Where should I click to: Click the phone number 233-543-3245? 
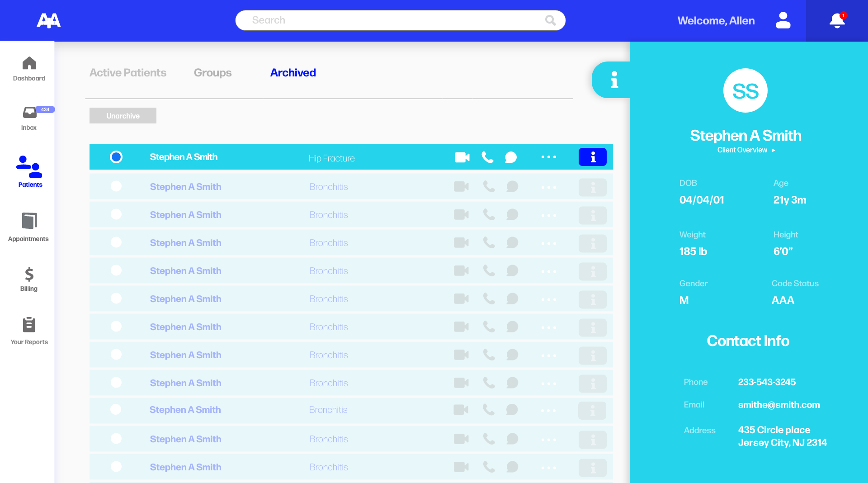click(767, 382)
